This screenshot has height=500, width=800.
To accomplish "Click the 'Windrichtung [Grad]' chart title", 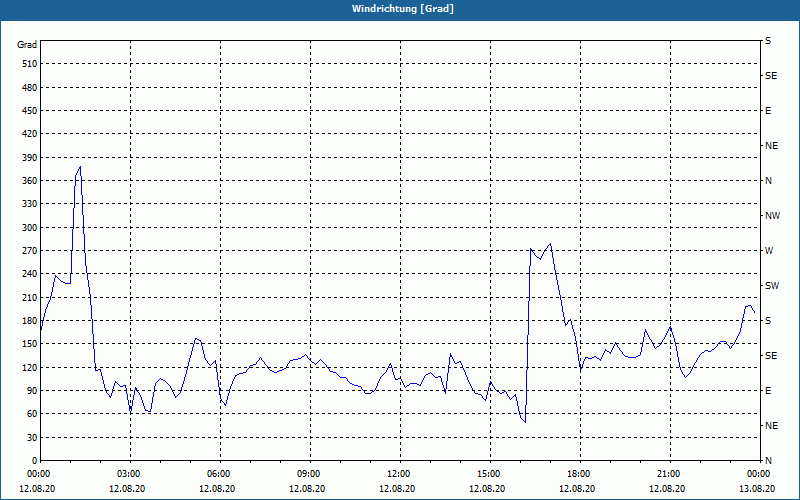I will 403,9.
